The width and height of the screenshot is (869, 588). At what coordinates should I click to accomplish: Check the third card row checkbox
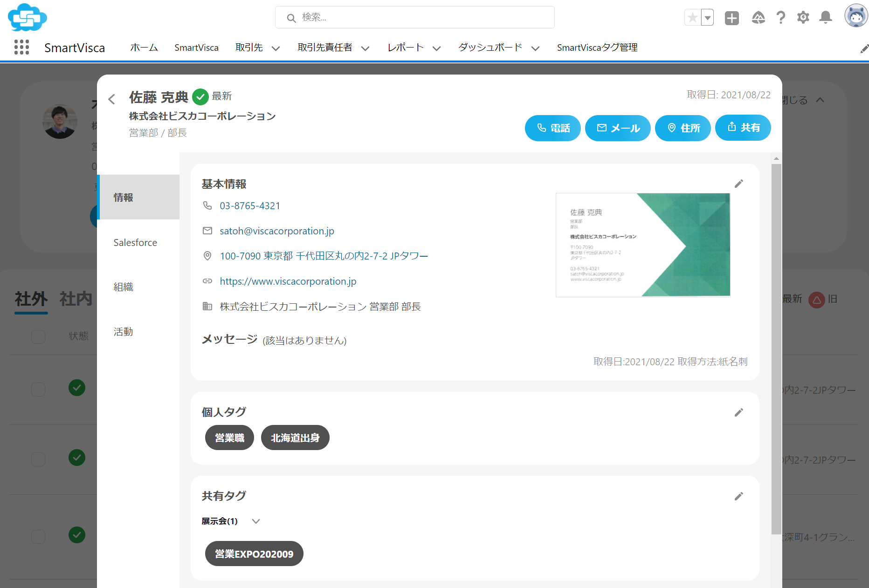(38, 537)
